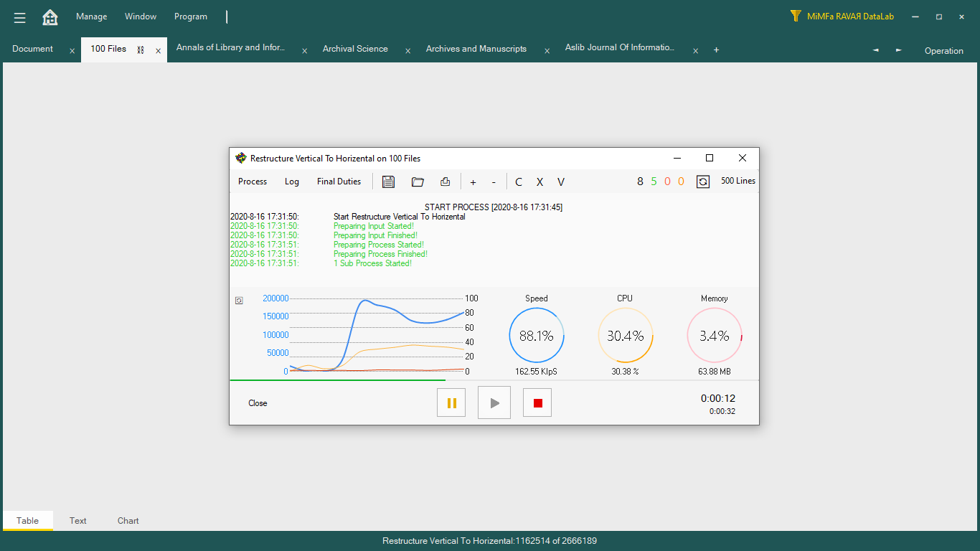Open the Operation panel

coord(943,51)
